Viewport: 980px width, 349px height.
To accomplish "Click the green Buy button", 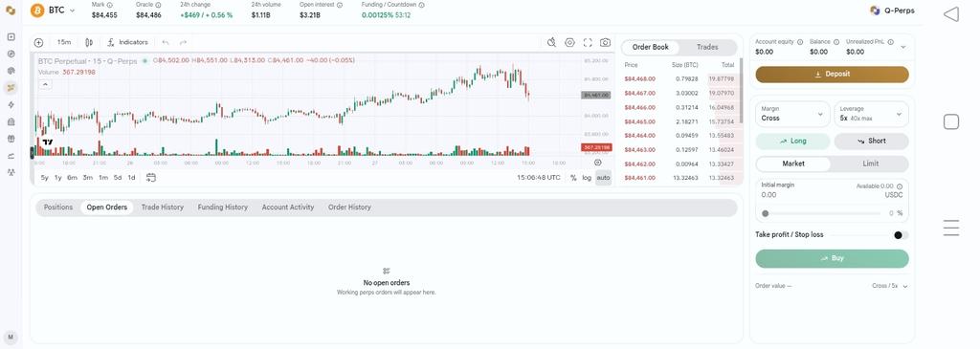I will coord(832,258).
